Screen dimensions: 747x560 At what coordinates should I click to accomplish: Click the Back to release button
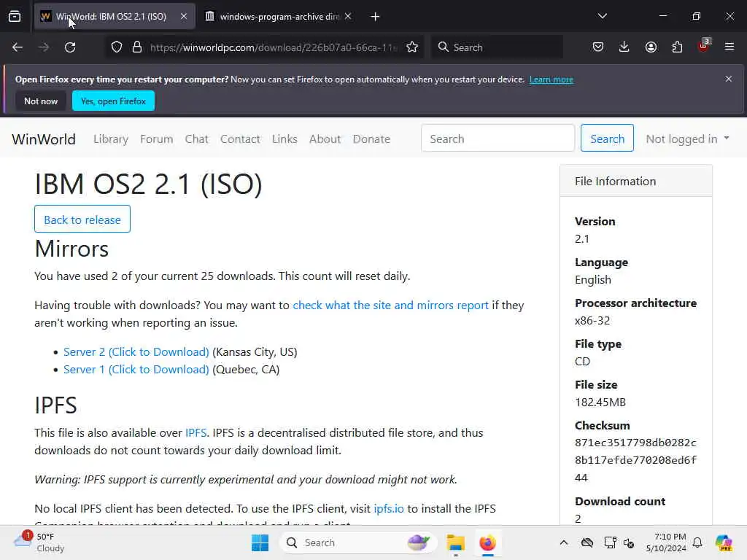(x=82, y=219)
